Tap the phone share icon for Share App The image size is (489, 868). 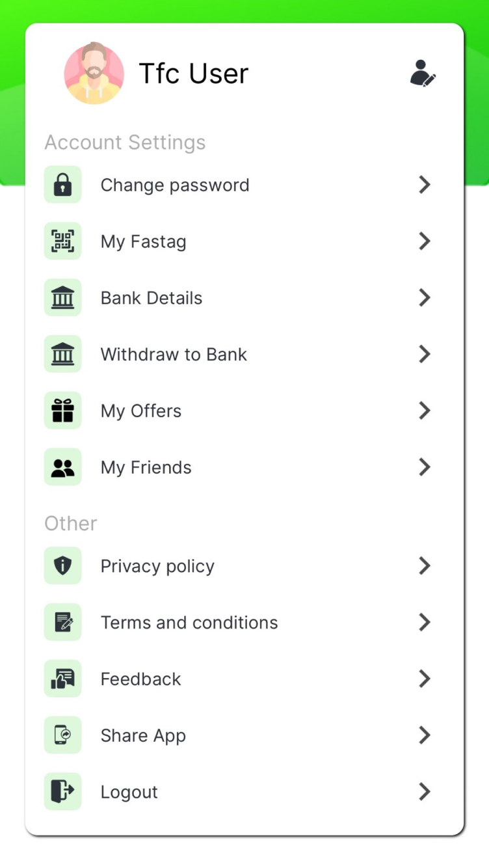pyautogui.click(x=62, y=735)
